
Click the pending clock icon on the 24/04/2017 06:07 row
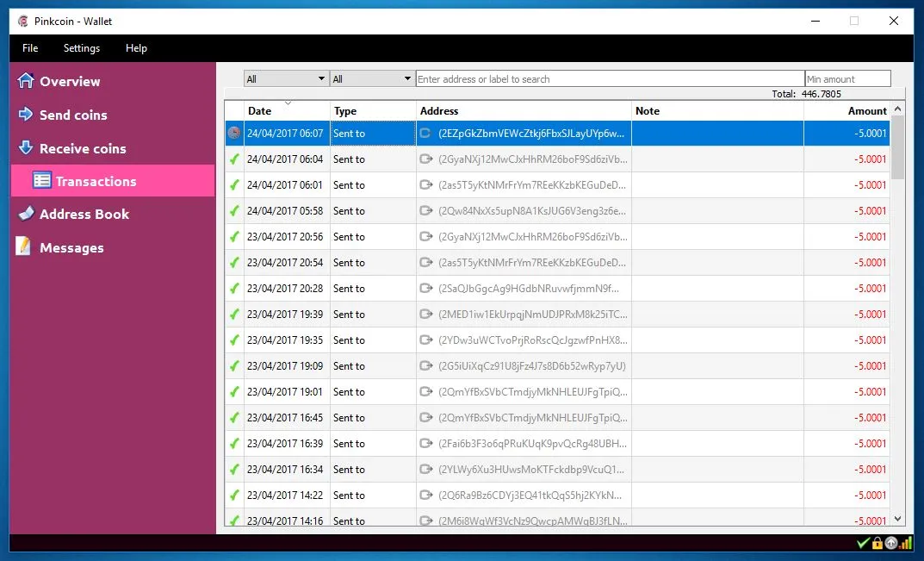click(234, 134)
